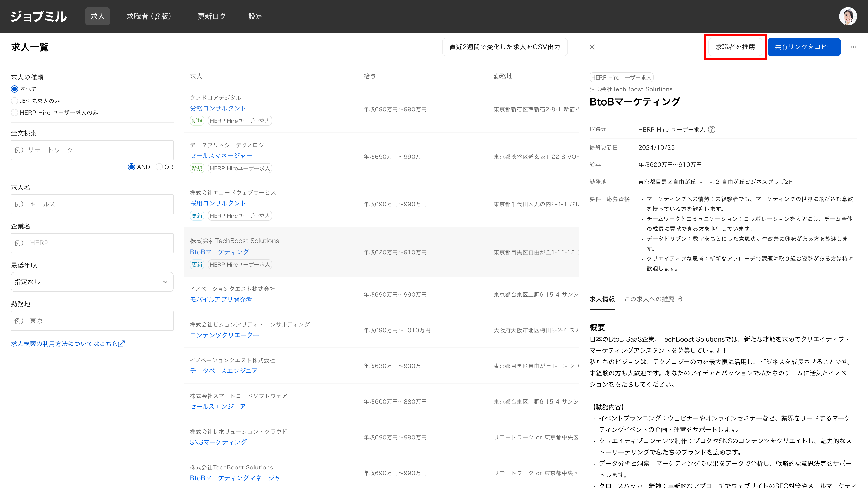The image size is (868, 488).
Task: Select the すべて radio button
Action: click(x=14, y=89)
